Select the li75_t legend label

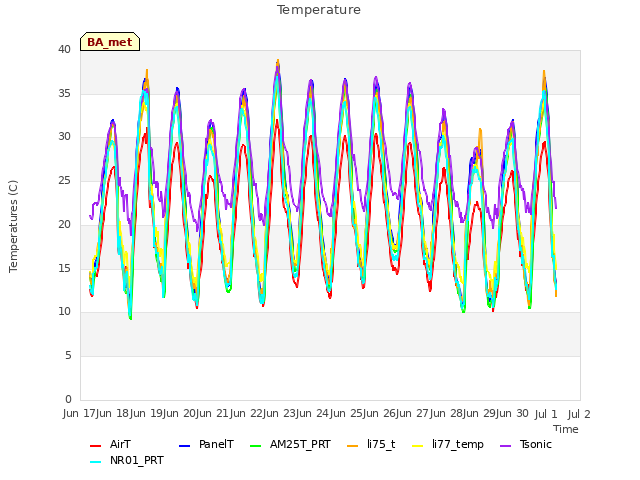pos(381,444)
